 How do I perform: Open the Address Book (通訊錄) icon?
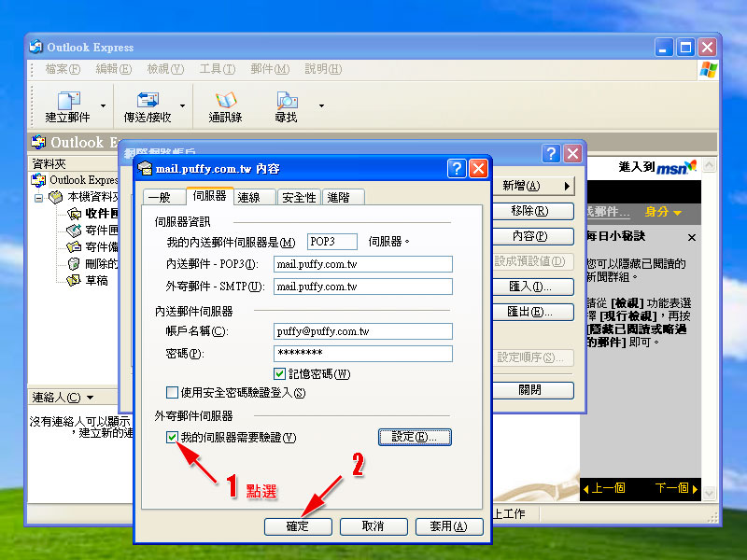click(226, 100)
